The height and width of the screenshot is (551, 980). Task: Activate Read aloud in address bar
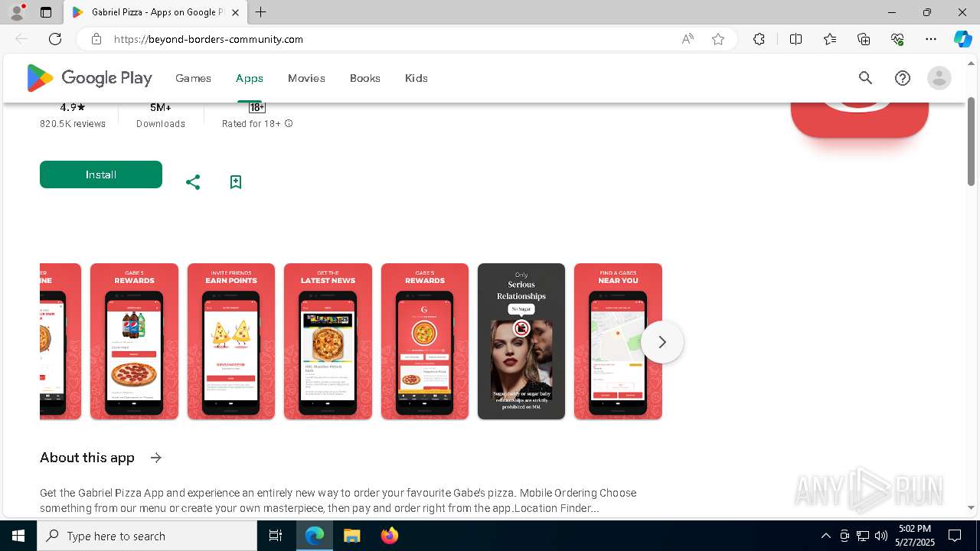coord(688,39)
